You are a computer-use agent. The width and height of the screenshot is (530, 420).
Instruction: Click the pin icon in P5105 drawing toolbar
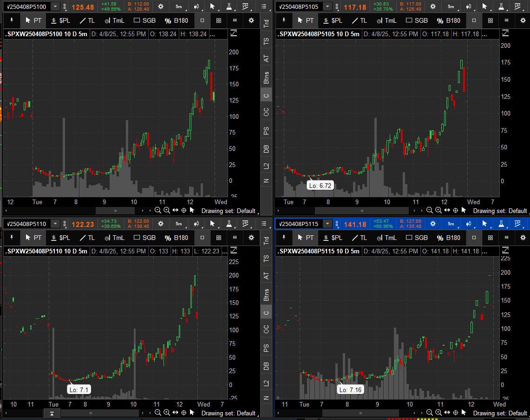284,20
